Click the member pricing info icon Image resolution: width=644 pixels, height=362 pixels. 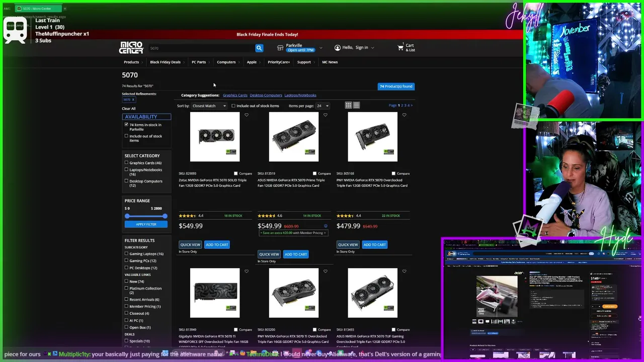(326, 226)
